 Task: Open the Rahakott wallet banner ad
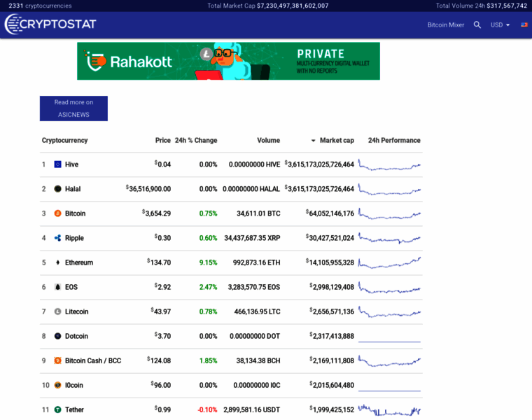[228, 61]
